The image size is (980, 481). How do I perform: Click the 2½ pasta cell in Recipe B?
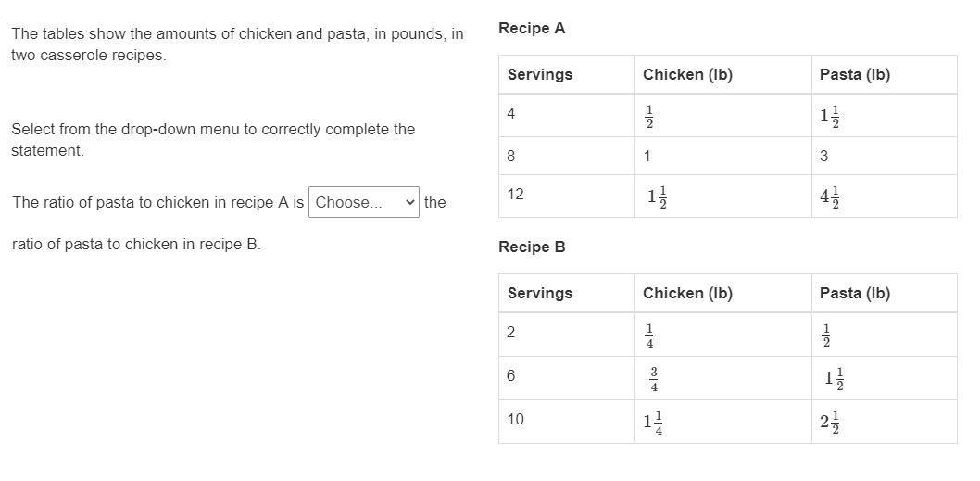tap(885, 422)
